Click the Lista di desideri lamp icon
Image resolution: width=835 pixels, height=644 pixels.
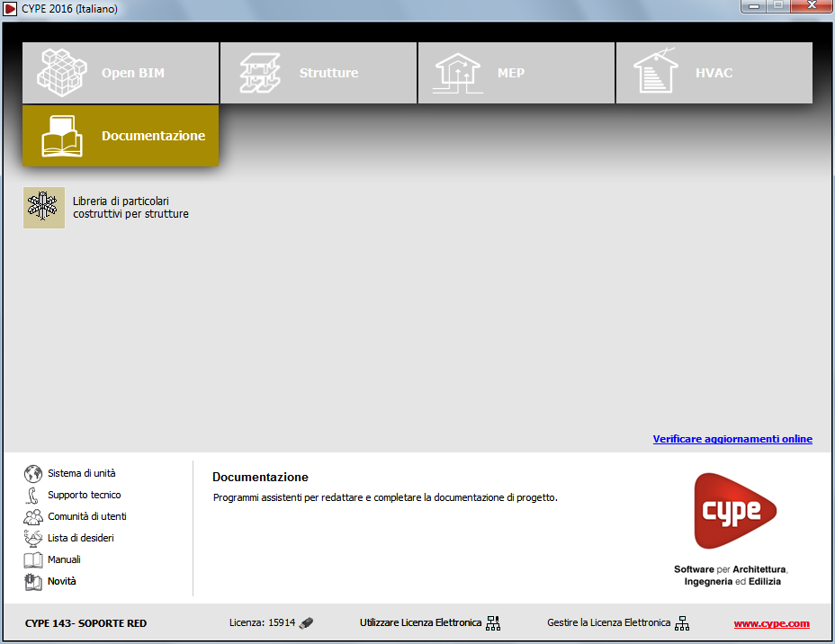pyautogui.click(x=33, y=538)
